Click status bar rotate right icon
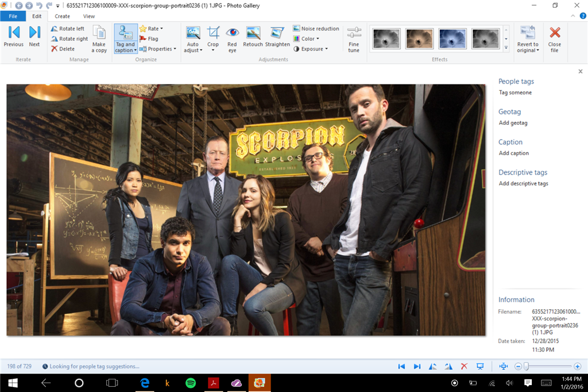This screenshot has height=392, width=588. tap(448, 367)
